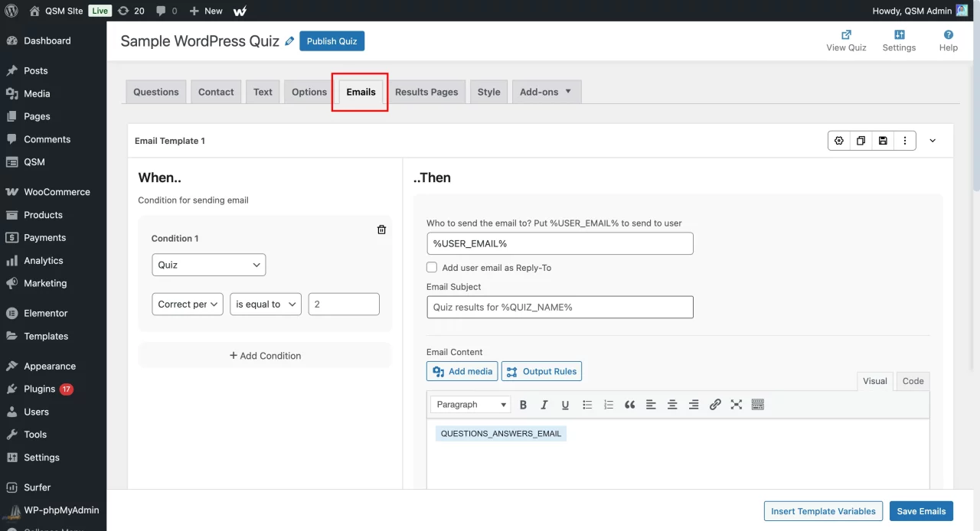Apply italic formatting in editor
Viewport: 980px width, 531px height.
click(x=544, y=405)
